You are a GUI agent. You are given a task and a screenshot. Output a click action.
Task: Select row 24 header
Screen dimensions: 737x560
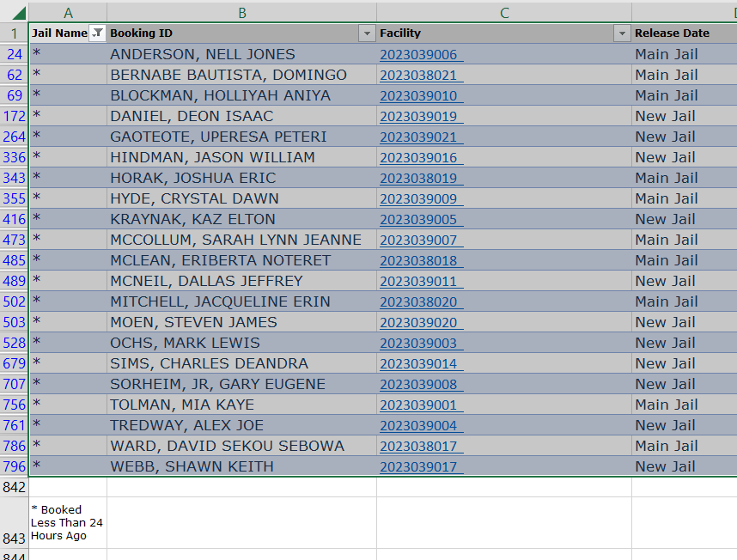point(15,54)
